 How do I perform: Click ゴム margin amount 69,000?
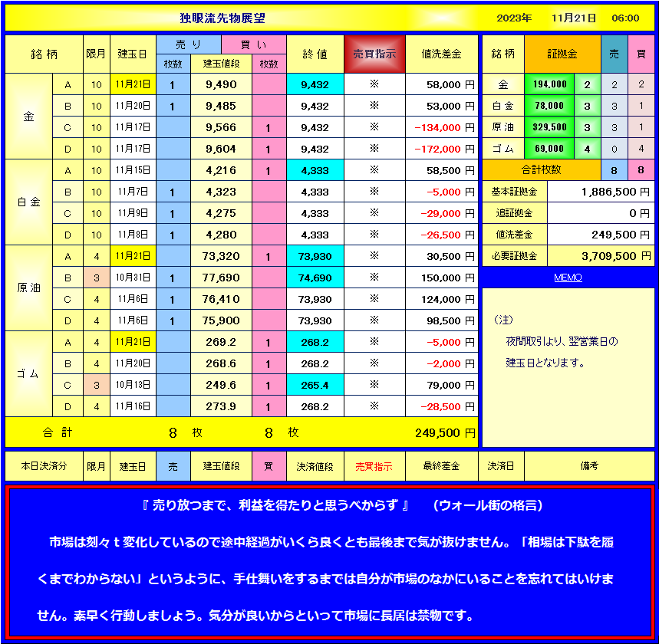coord(549,148)
